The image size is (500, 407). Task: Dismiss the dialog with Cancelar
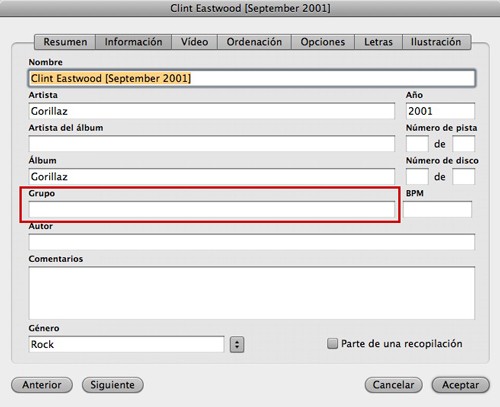[x=394, y=385]
